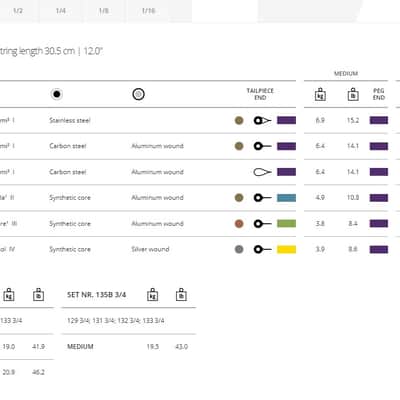The width and height of the screenshot is (400, 400).
Task: Click the blue tailpiece color swatch
Action: tap(286, 198)
